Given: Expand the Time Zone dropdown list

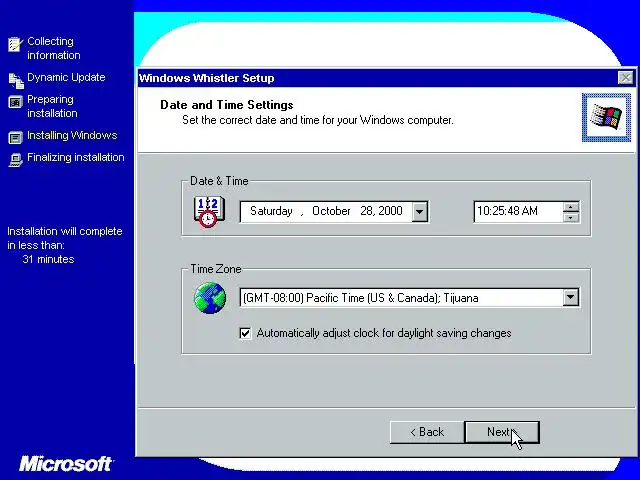Looking at the screenshot, I should 571,298.
